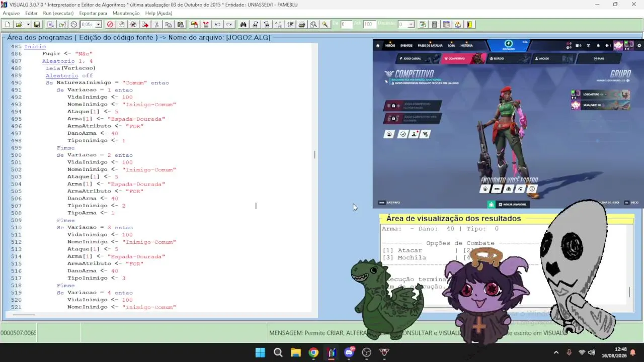Viewport: 644px width, 362px height.
Task: Switch to Competitivo mode tab
Action: (x=463, y=58)
